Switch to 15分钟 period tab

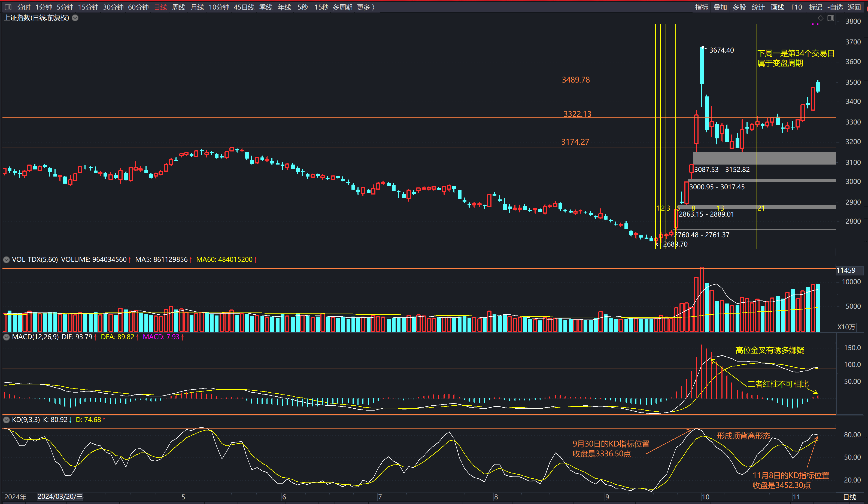click(88, 7)
